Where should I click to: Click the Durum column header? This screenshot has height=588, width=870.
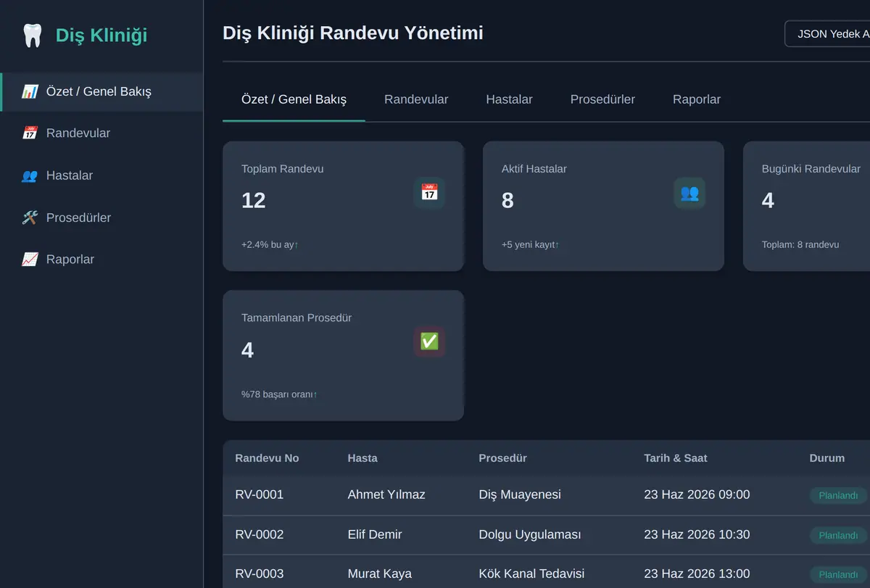(x=827, y=458)
